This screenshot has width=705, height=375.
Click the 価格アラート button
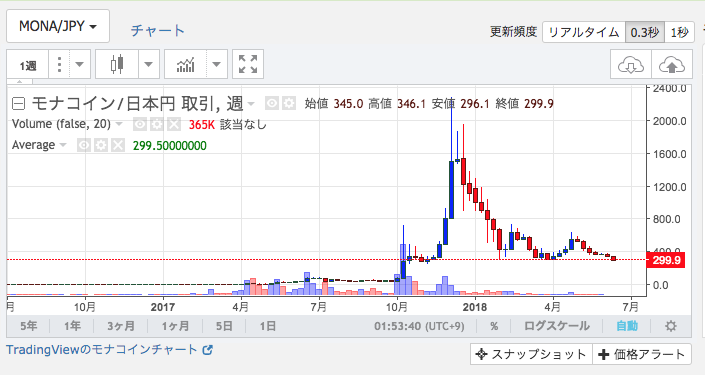[x=642, y=354]
